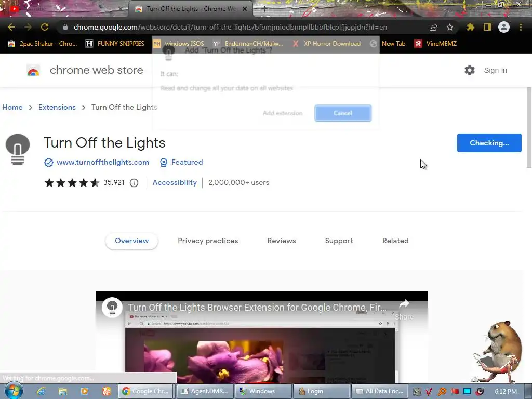This screenshot has width=532, height=399.
Task: Open the Accessibility category link
Action: [x=175, y=182]
